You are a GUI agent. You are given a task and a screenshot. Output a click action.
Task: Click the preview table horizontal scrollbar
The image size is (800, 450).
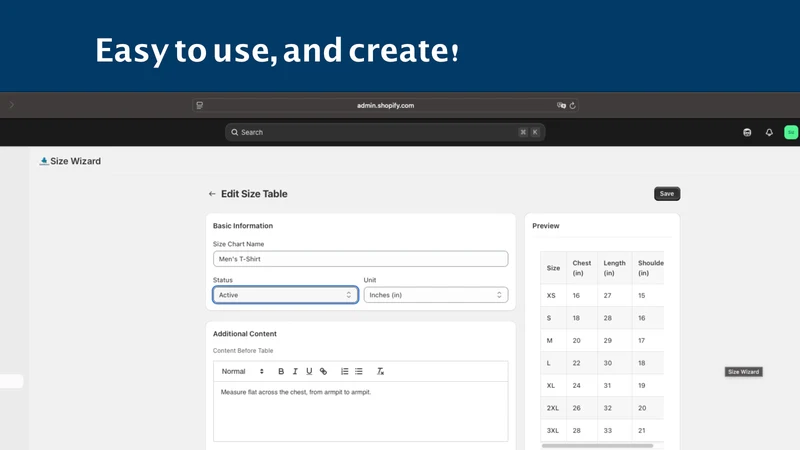pos(597,446)
